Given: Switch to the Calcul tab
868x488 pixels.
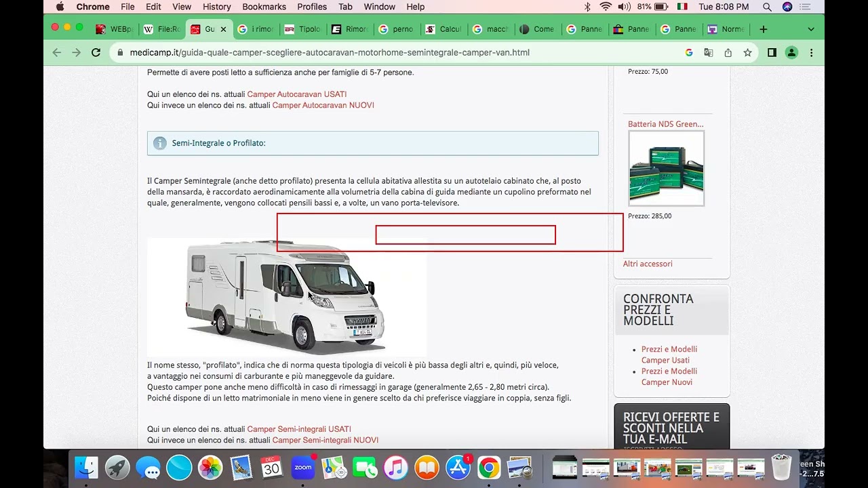Looking at the screenshot, I should pyautogui.click(x=444, y=29).
